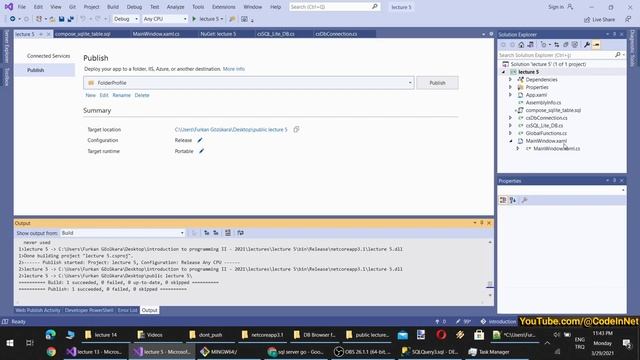Click the Publish button
Image resolution: width=640 pixels, height=360 pixels.
click(437, 83)
